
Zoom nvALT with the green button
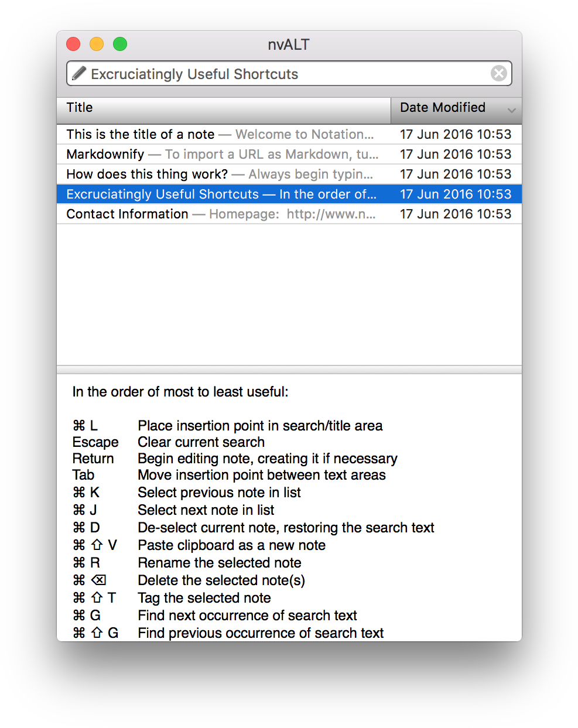tap(120, 44)
